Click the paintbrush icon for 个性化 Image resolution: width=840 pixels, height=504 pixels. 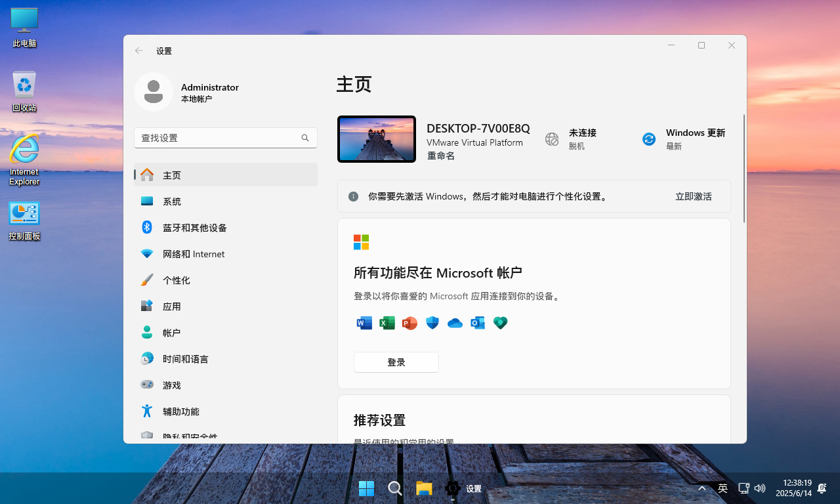(147, 280)
